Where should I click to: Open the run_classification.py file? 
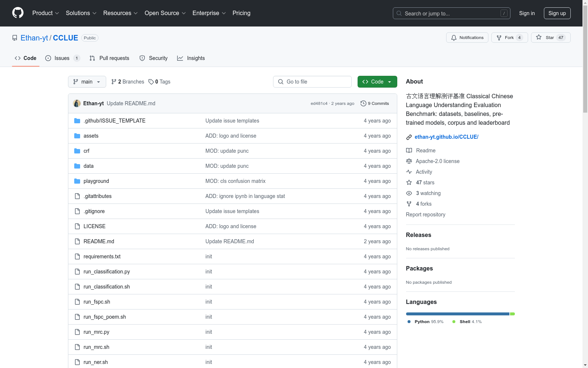[107, 272]
